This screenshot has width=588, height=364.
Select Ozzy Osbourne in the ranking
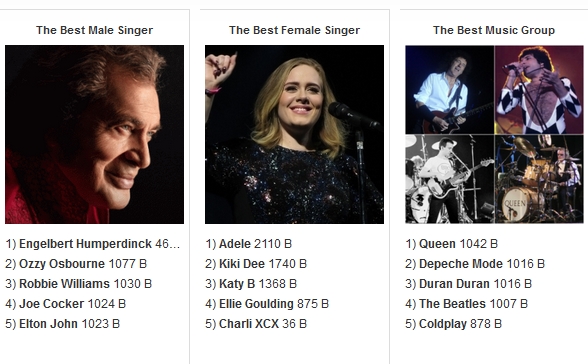pyautogui.click(x=62, y=264)
